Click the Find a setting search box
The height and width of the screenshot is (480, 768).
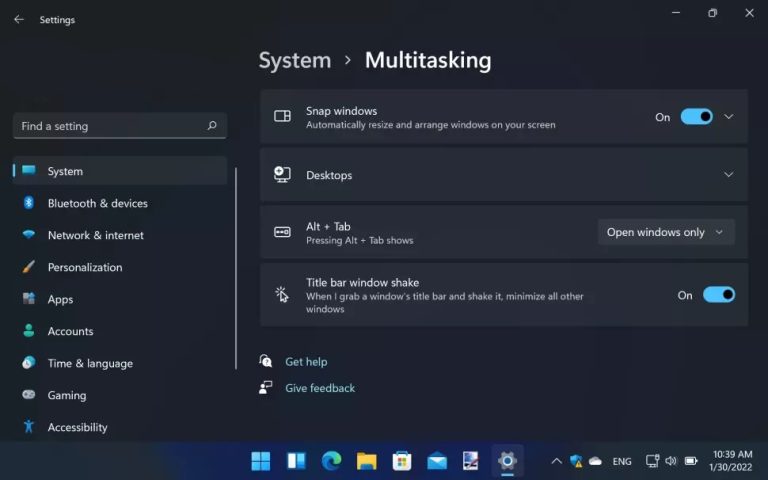pyautogui.click(x=110, y=126)
